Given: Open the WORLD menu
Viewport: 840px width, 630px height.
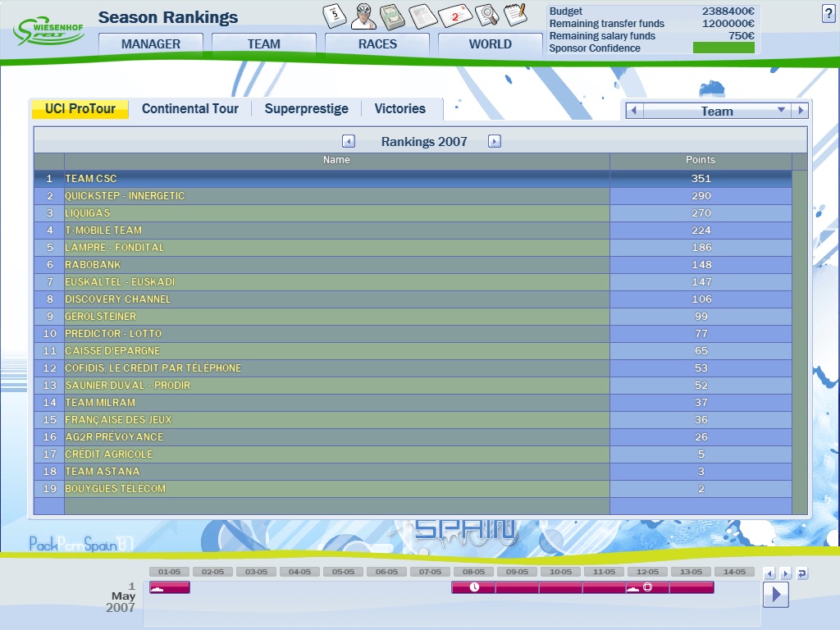Looking at the screenshot, I should 490,44.
